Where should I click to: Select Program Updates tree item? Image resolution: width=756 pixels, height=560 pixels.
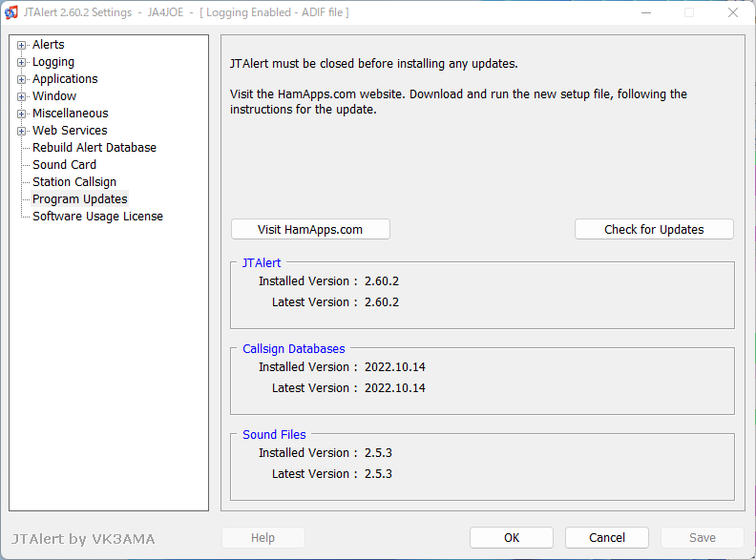(x=80, y=199)
